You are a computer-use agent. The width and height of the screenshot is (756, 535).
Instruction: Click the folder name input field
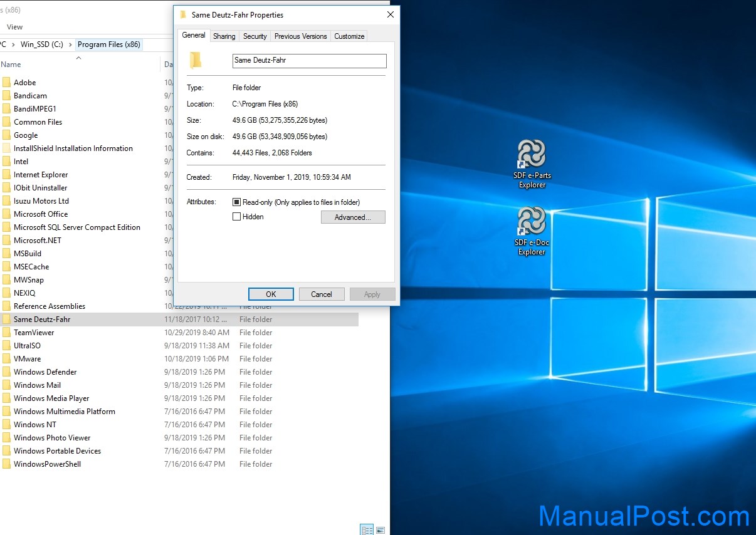pos(309,61)
